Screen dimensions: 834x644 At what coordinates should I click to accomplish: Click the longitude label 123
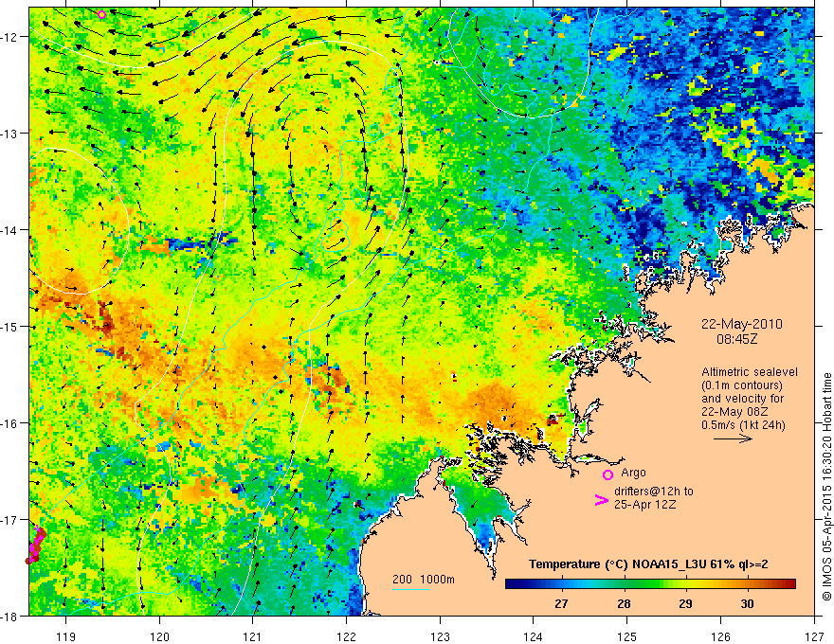440,635
